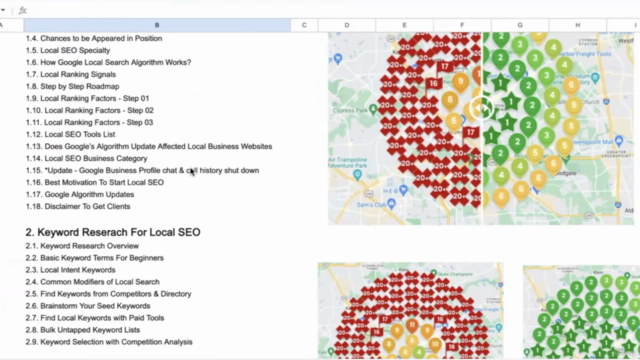Click the Sam's Club map pin
640x360 pixels.
pos(391,203)
